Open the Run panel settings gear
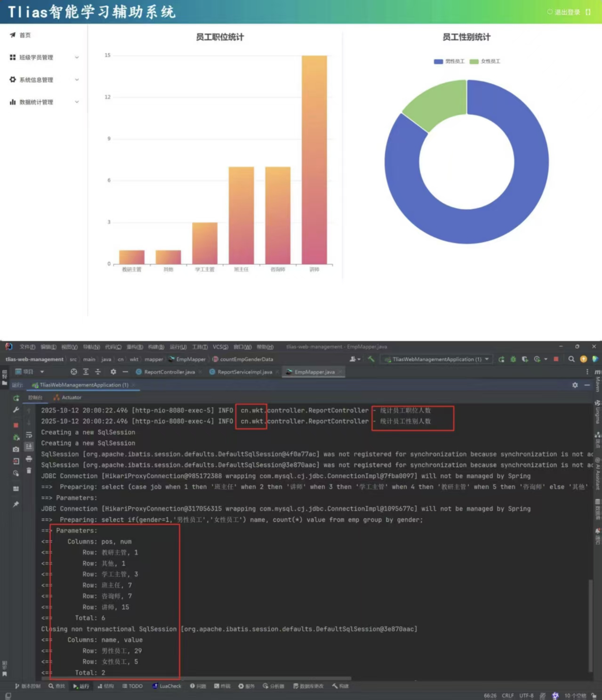 (x=575, y=385)
